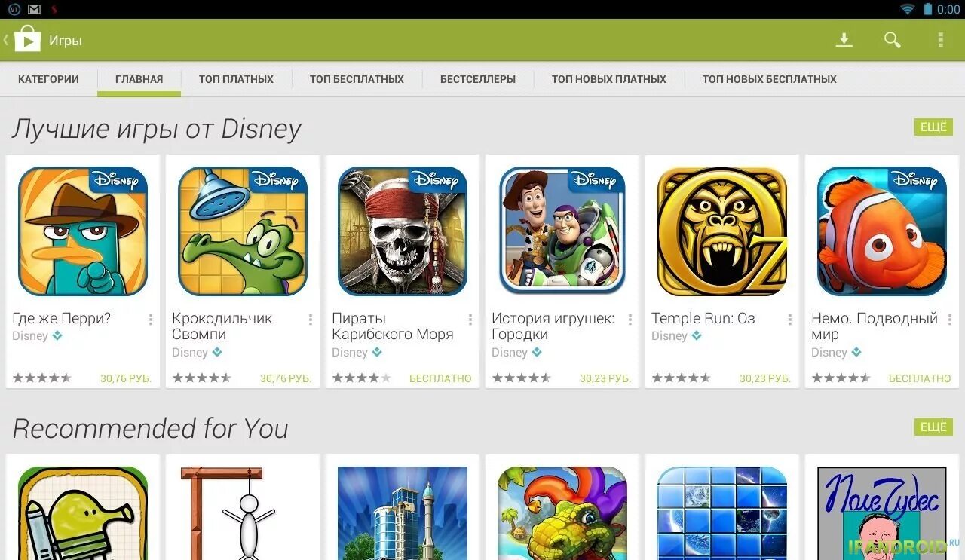Open the Doodle Jump thumbnail in recommendations
965x560 pixels.
coord(83,513)
